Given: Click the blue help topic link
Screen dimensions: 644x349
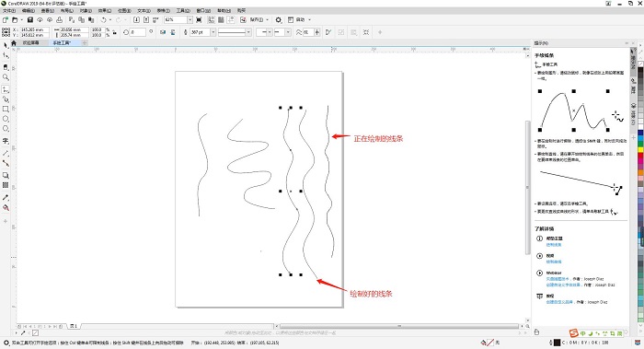Looking at the screenshot, I should click(554, 245).
